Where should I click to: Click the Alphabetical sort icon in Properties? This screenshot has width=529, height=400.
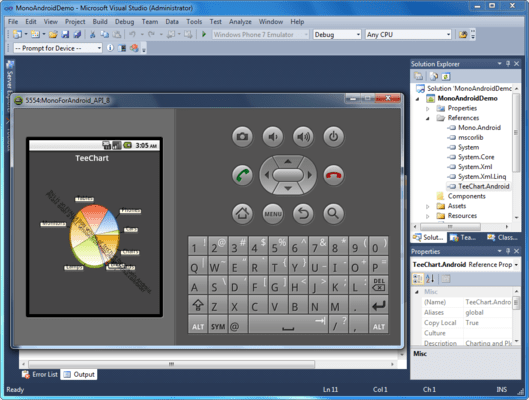430,279
